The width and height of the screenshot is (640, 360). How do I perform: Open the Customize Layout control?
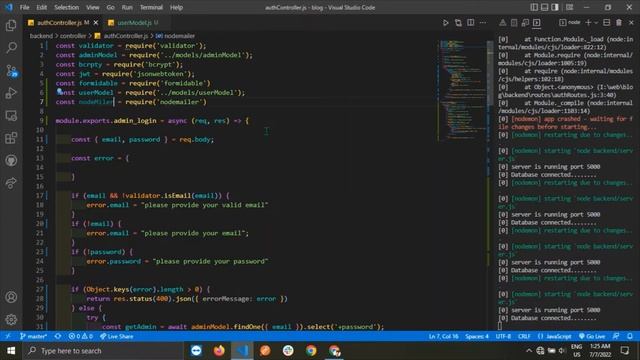pos(569,7)
